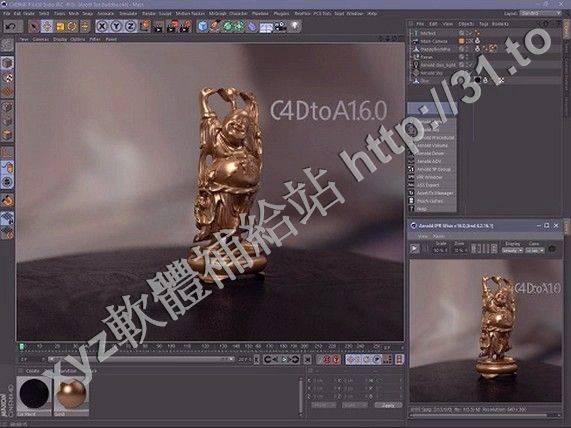Select the Scale tool
The height and width of the screenshot is (428, 571).
coord(60,27)
